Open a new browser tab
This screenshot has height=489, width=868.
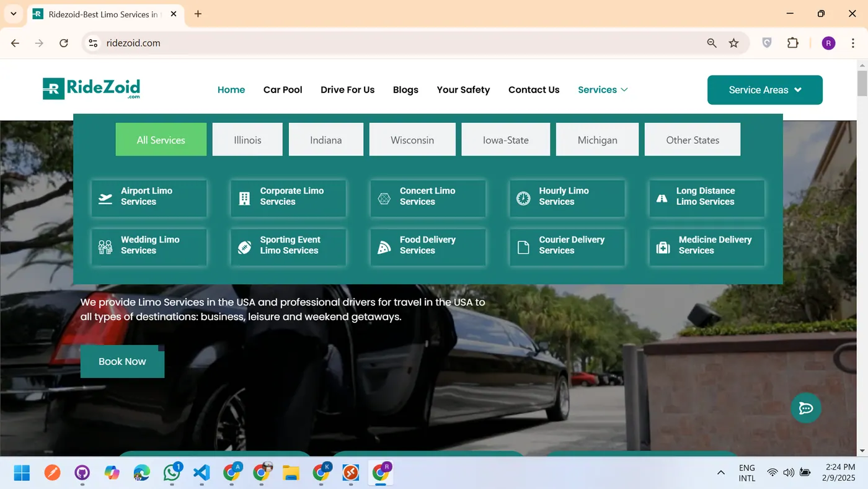[x=198, y=14]
